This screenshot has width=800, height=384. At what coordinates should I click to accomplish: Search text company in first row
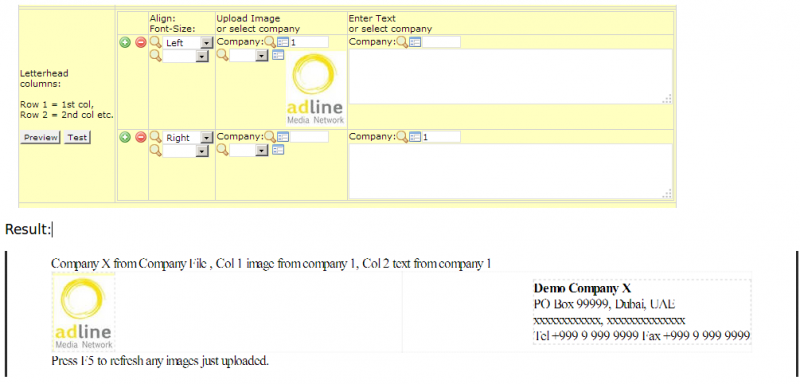pyautogui.click(x=403, y=42)
